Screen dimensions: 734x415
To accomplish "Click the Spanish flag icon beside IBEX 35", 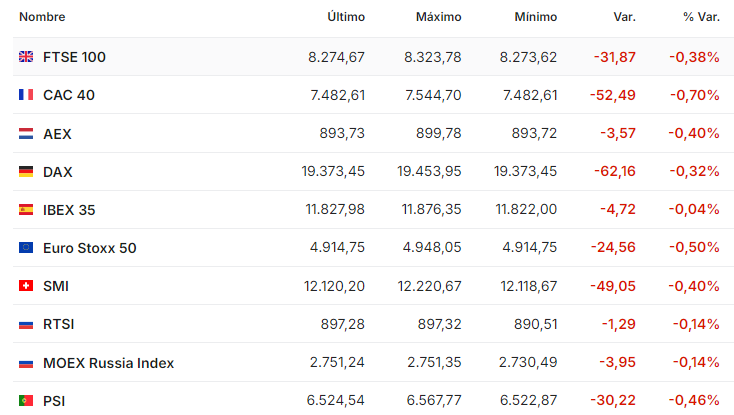I will coord(26,210).
